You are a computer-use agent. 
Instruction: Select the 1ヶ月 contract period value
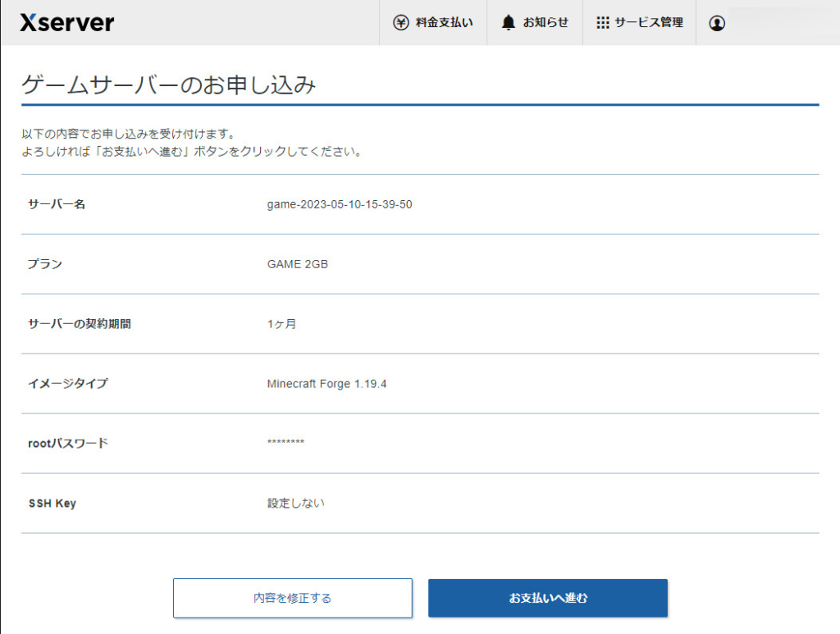281,323
